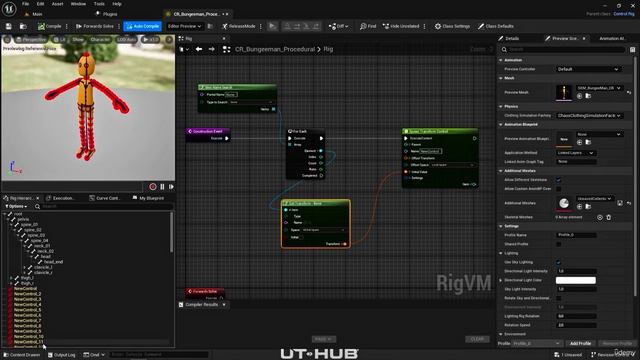Click the resume play icon in toolbar

[272, 26]
